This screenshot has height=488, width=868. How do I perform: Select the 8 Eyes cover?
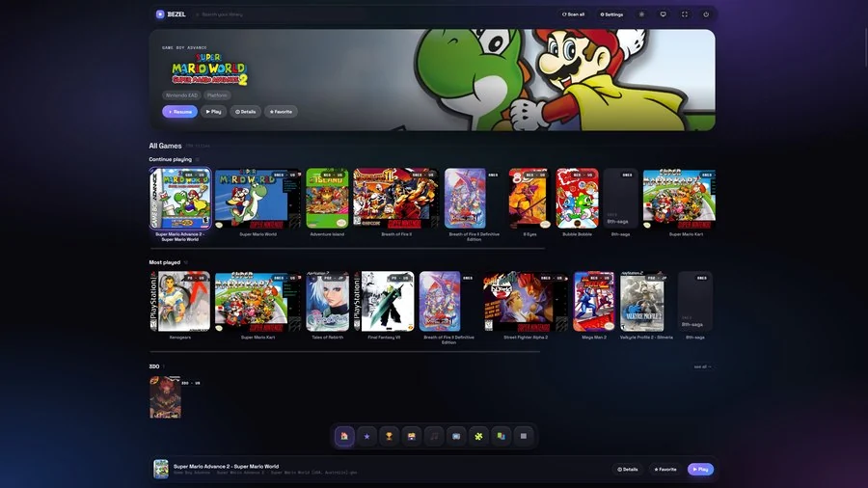pos(529,199)
